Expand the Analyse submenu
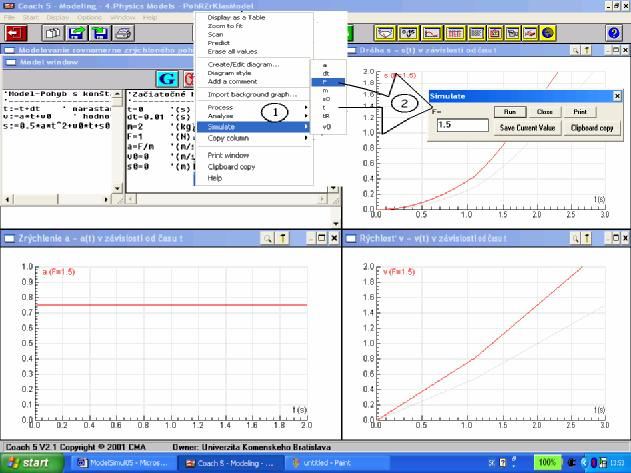Image resolution: width=631 pixels, height=473 pixels. [x=254, y=116]
